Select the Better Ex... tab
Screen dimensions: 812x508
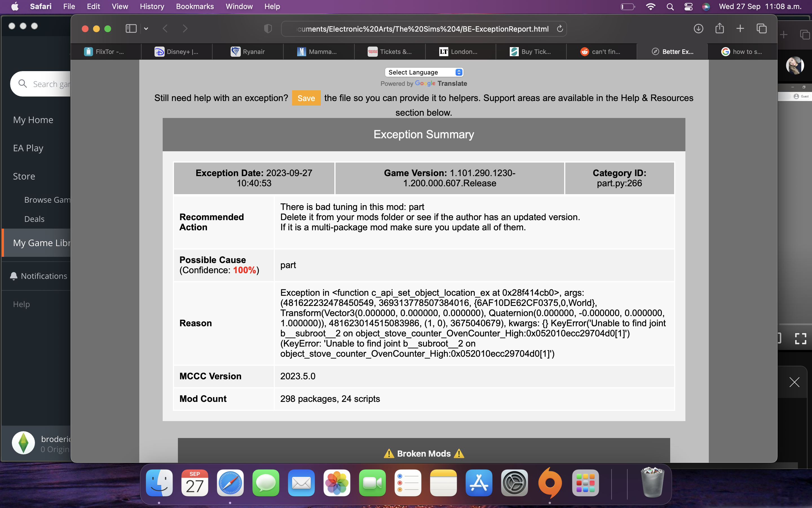(672, 52)
